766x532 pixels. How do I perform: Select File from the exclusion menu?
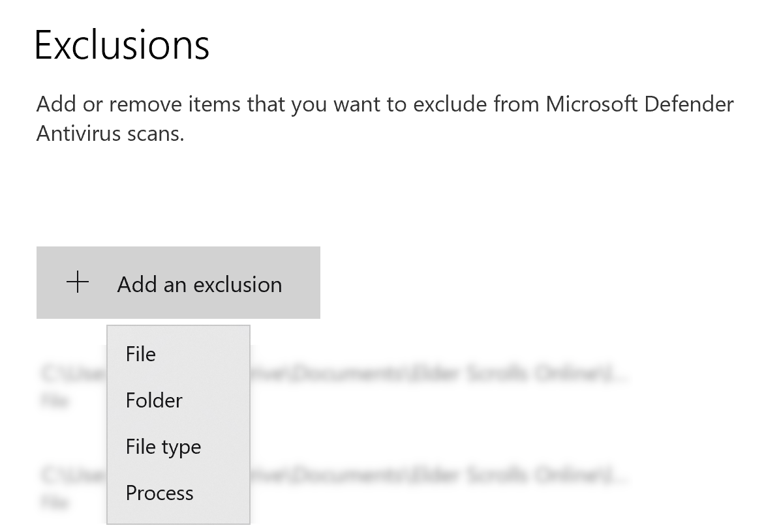[141, 354]
